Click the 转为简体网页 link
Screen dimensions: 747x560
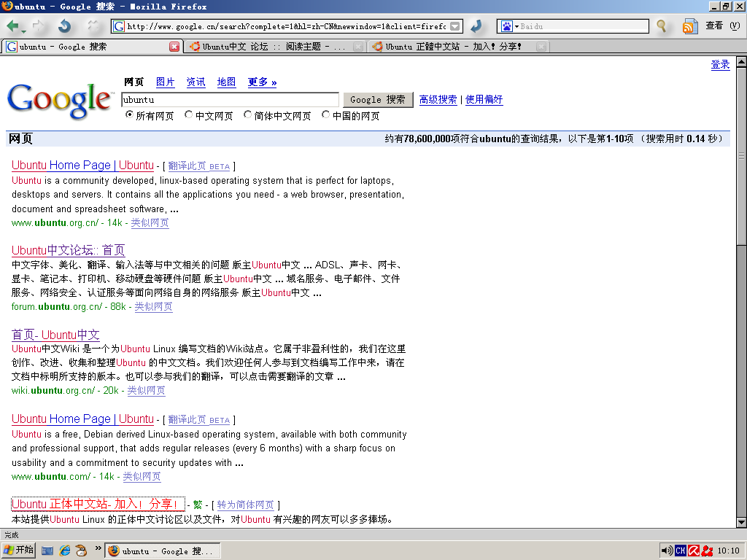(245, 505)
